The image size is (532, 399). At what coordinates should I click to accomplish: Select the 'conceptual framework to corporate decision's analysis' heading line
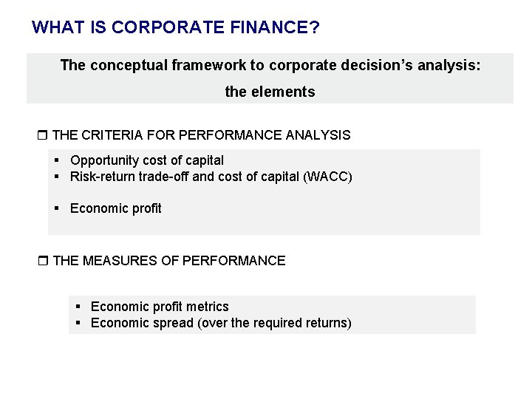[270, 65]
